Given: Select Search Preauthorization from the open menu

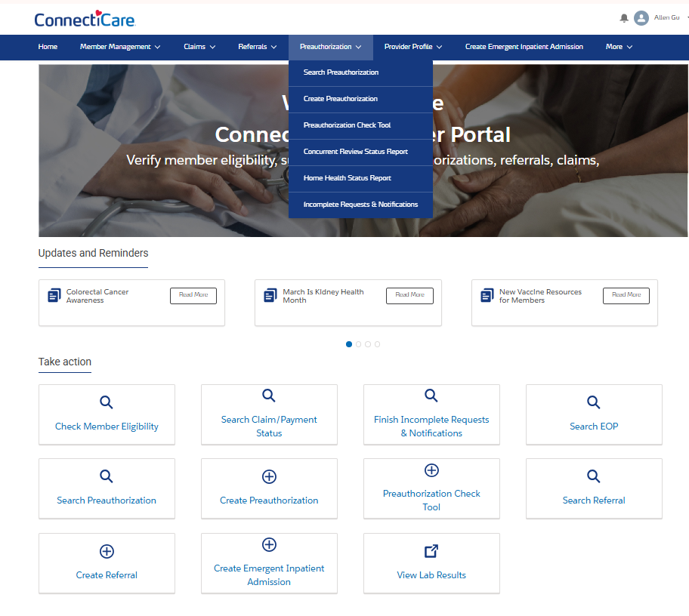Looking at the screenshot, I should pyautogui.click(x=341, y=72).
